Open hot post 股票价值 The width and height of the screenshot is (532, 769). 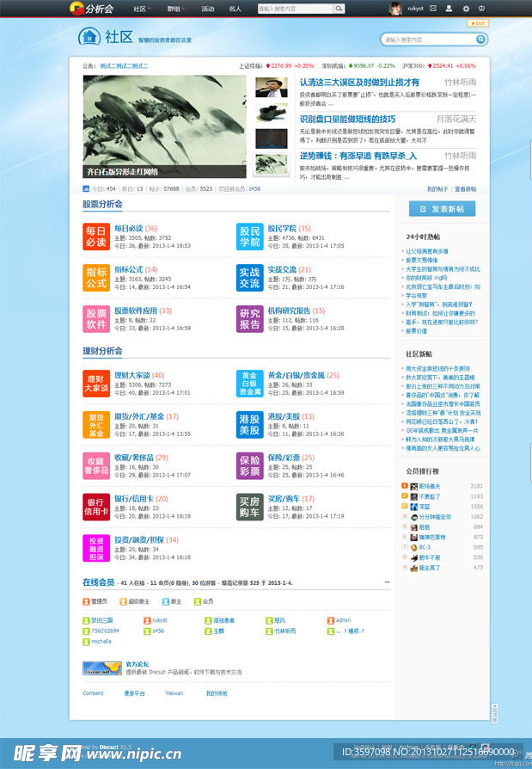[416, 331]
